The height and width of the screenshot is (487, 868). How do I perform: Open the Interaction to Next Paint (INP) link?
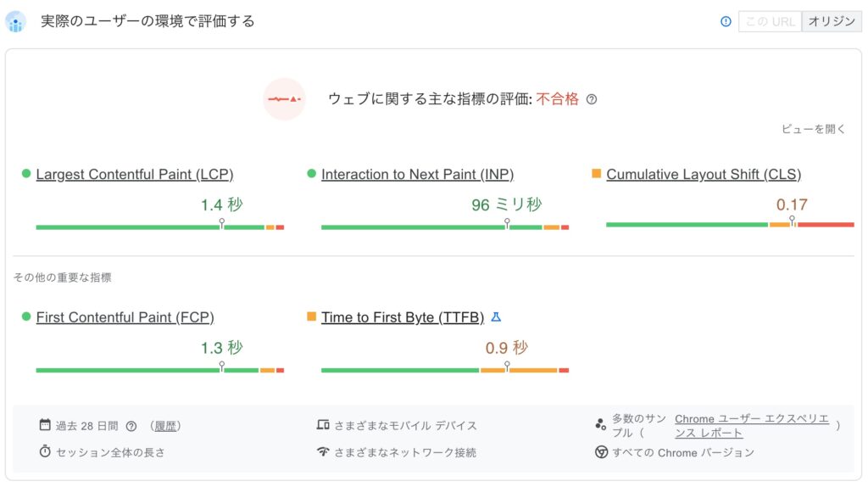pos(417,174)
